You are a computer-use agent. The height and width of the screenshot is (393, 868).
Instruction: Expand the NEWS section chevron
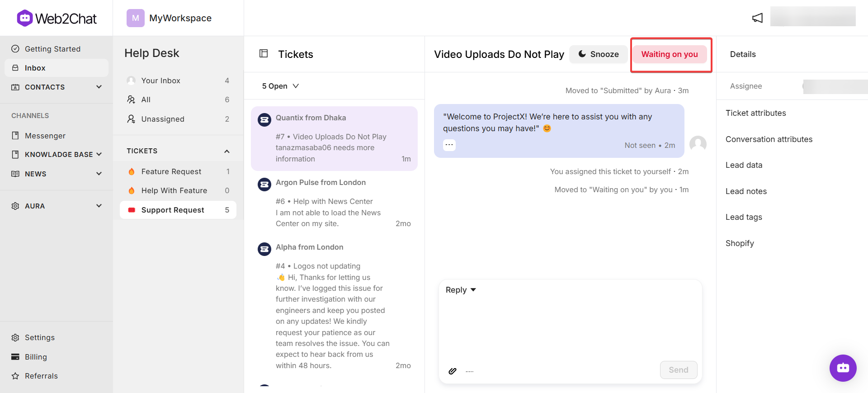point(99,174)
